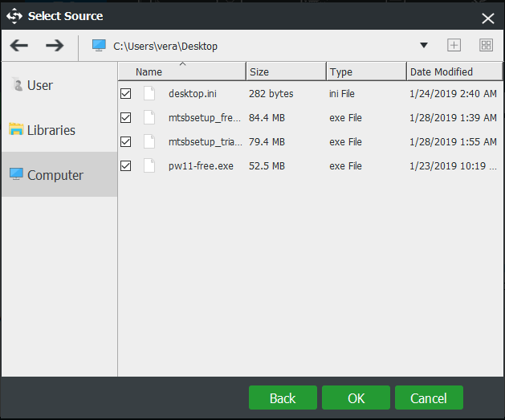505x420 pixels.
Task: Select the mtsbsetup_tria... file name
Action: [x=206, y=142]
